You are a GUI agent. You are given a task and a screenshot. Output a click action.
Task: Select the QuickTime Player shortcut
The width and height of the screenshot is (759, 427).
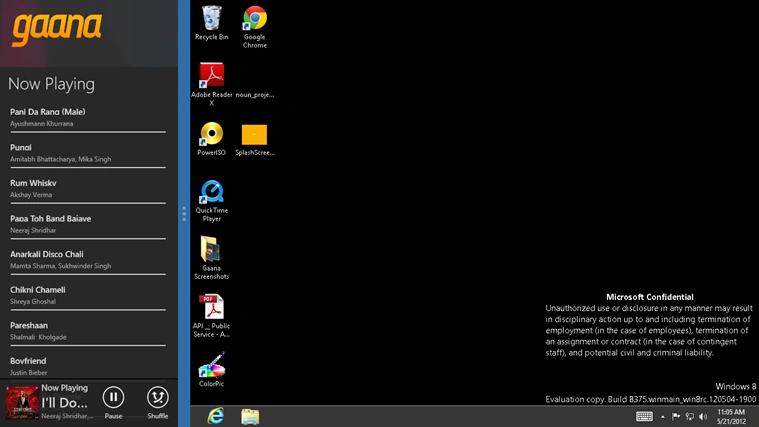(x=212, y=201)
